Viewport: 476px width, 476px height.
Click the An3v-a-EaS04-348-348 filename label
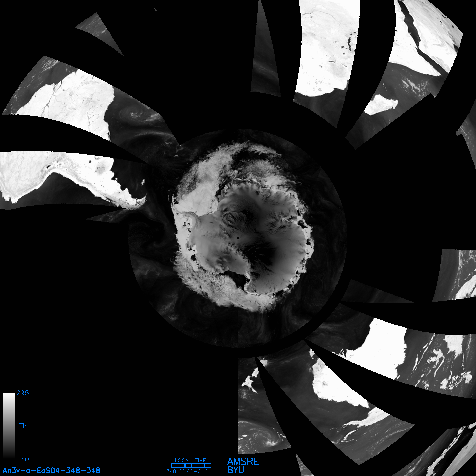[x=52, y=470]
